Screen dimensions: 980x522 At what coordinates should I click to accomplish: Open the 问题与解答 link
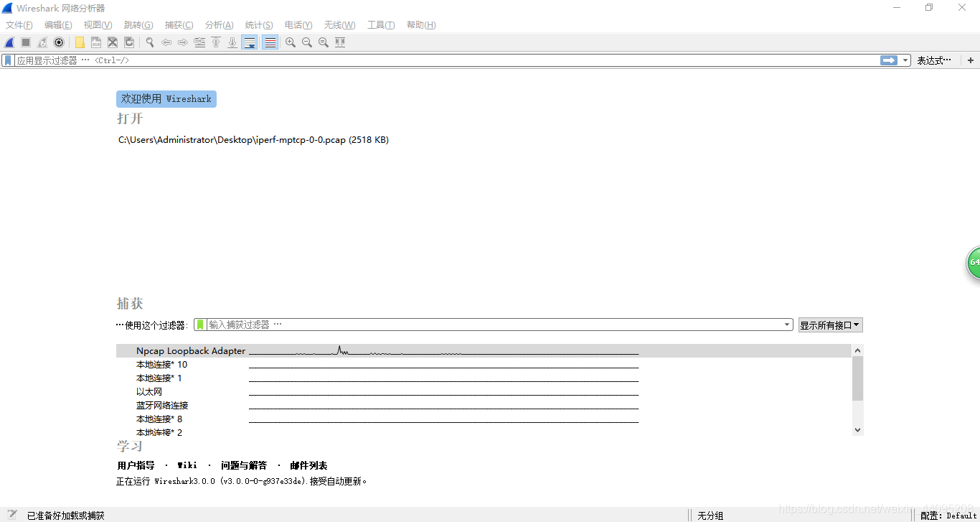(x=244, y=466)
